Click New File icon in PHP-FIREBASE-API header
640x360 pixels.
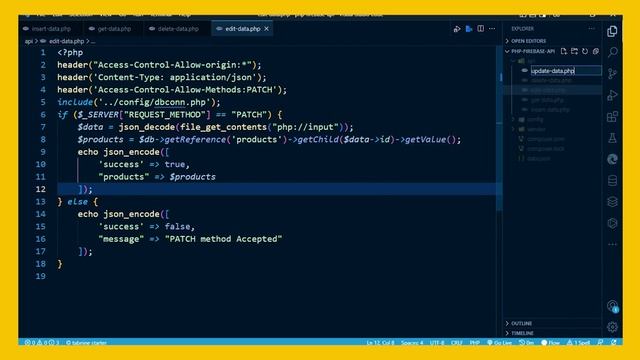pyautogui.click(x=564, y=51)
